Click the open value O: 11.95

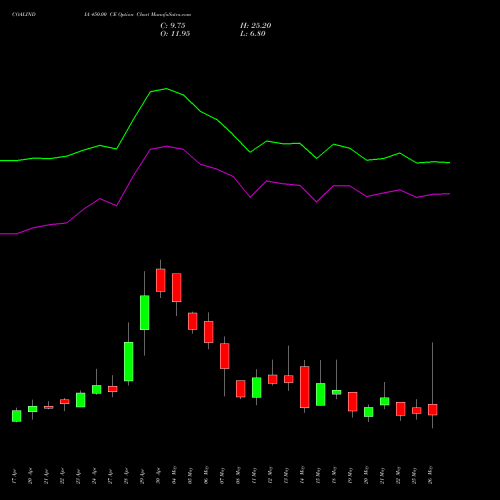tap(175, 34)
